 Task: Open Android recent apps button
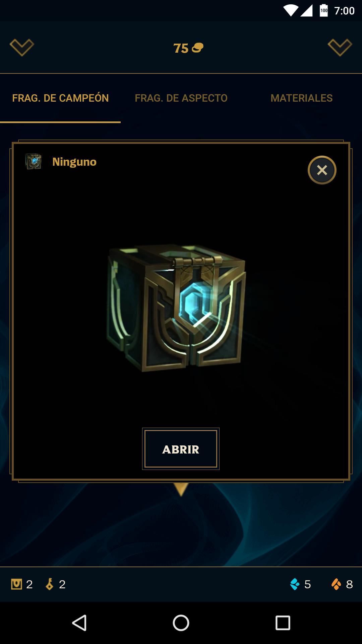283,623
